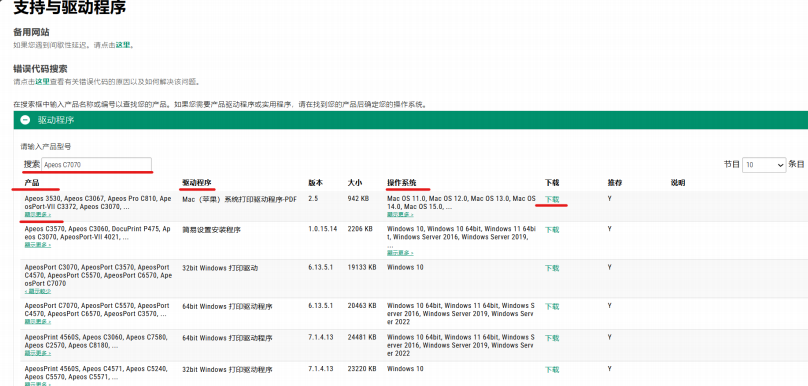
Task: Download the 32bit driver version 6.13.5.1
Action: [552, 268]
